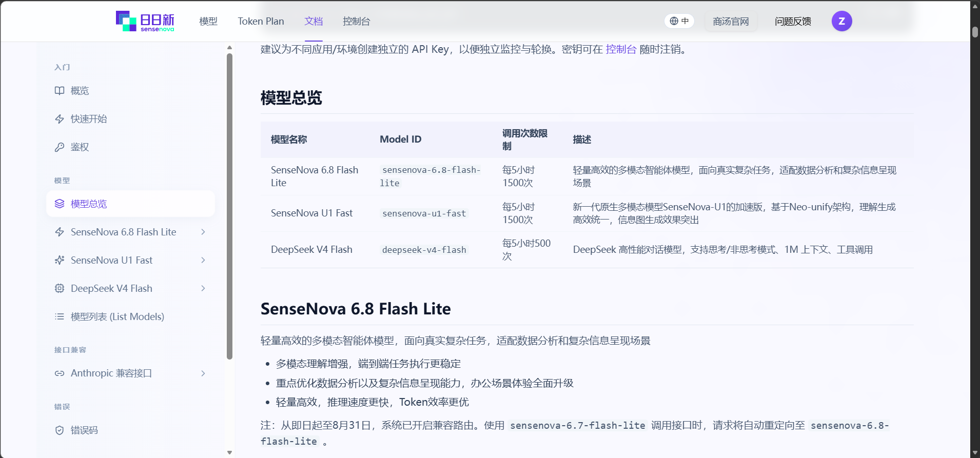Click the sensenova-6.7-flash-lite code text
The height and width of the screenshot is (458, 980).
pyautogui.click(x=578, y=425)
